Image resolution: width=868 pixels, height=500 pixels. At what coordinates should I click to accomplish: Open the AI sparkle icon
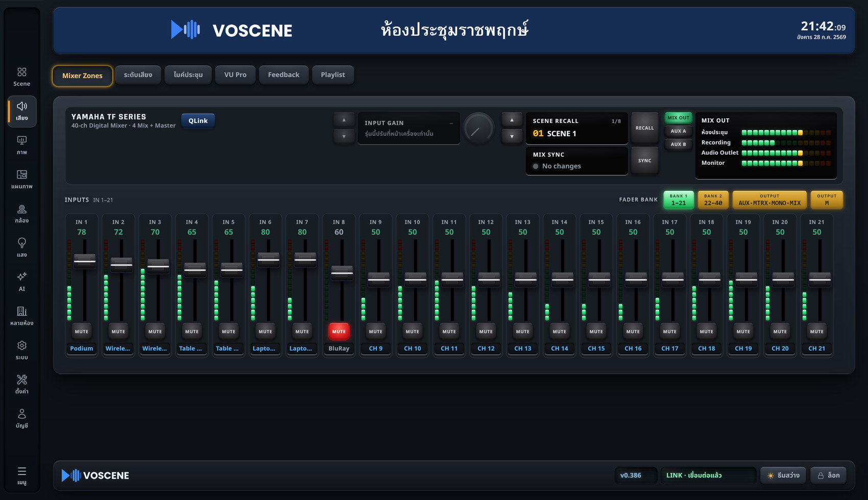(x=21, y=282)
